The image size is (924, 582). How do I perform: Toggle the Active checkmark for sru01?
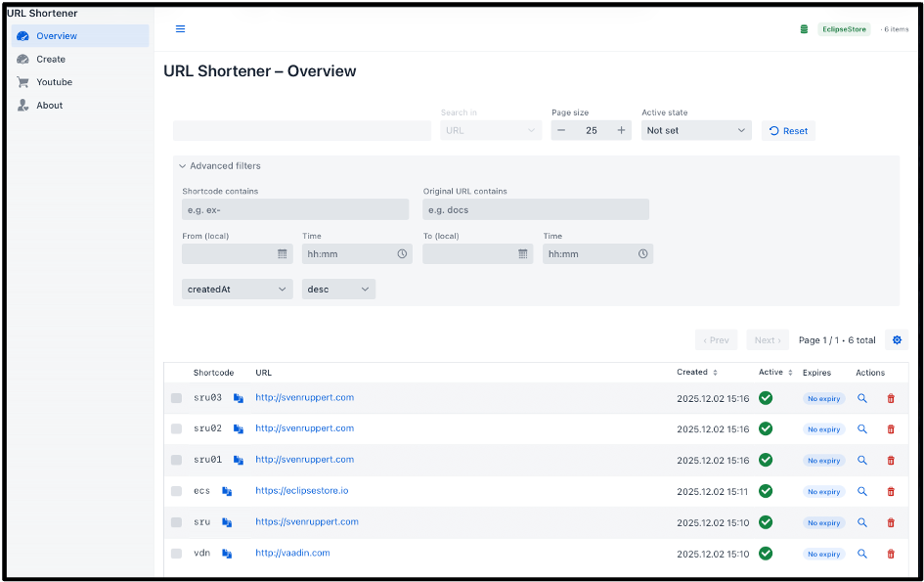pyautogui.click(x=766, y=460)
